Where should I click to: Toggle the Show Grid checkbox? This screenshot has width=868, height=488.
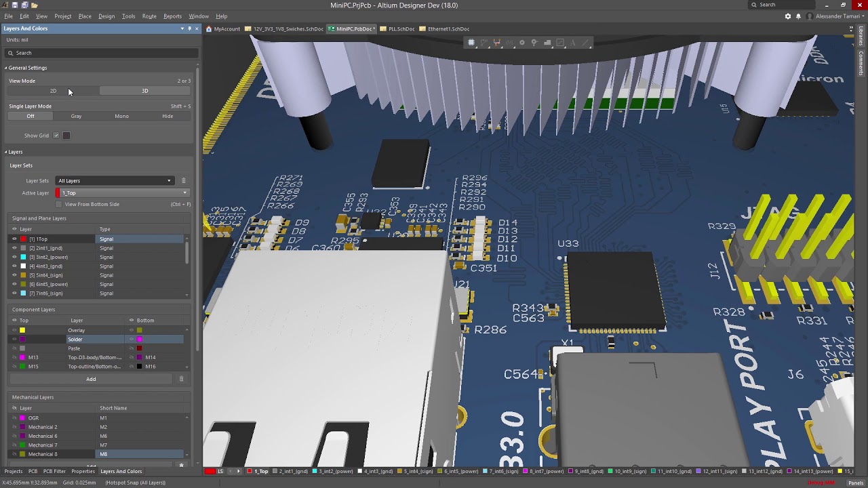(56, 136)
